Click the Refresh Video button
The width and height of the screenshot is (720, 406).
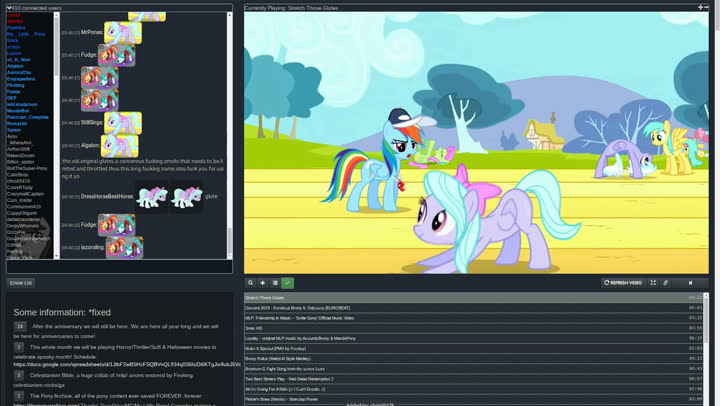(x=623, y=283)
